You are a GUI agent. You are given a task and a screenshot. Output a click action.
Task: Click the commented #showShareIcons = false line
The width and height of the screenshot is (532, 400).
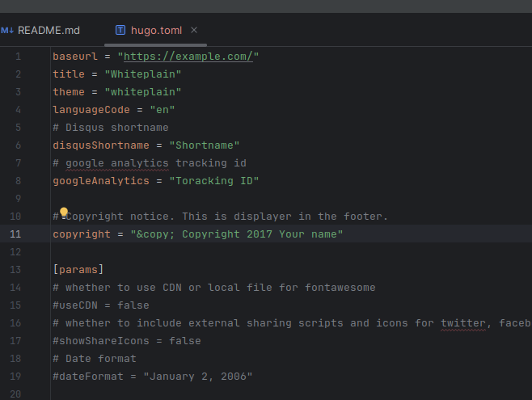126,341
